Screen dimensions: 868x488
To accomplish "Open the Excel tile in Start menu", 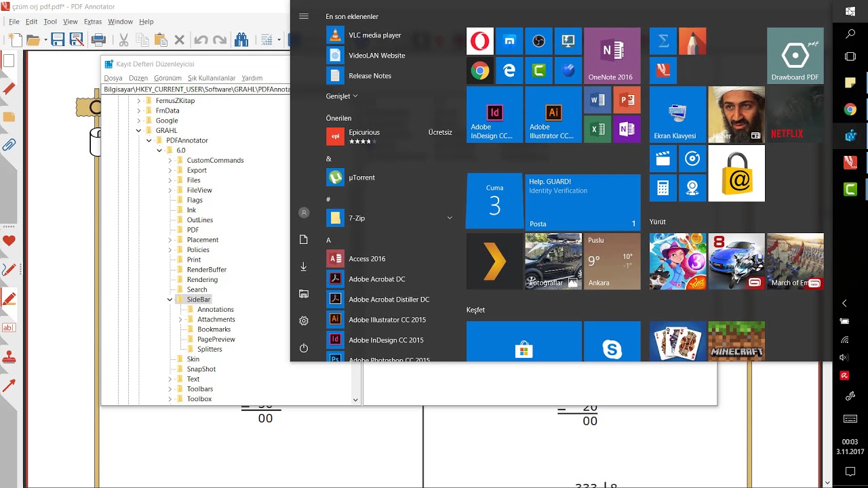I will click(597, 129).
